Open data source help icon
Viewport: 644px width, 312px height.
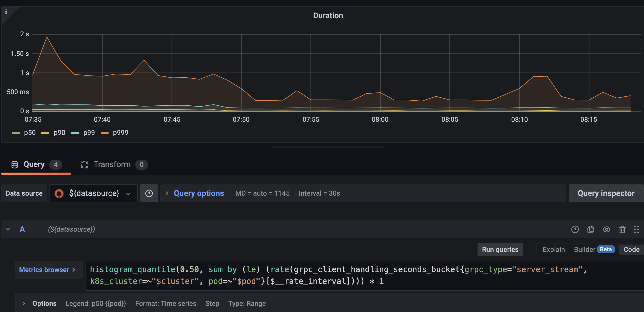[x=149, y=193]
